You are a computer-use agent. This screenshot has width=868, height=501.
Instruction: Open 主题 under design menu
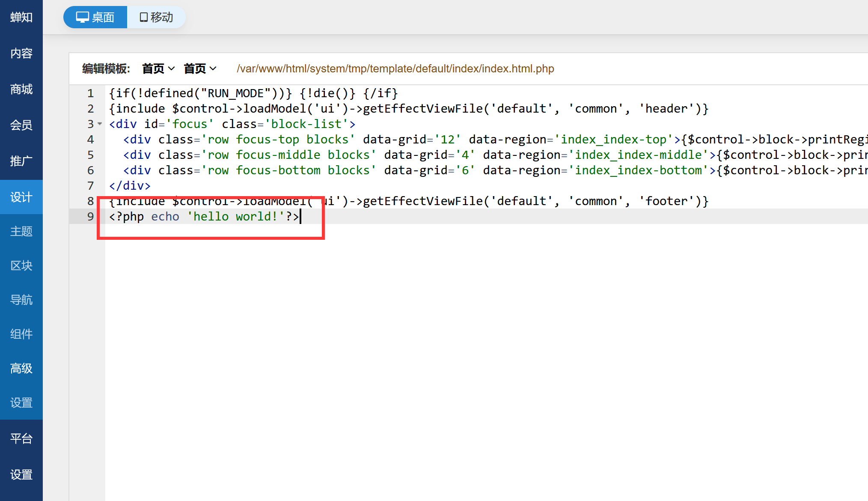coord(21,231)
